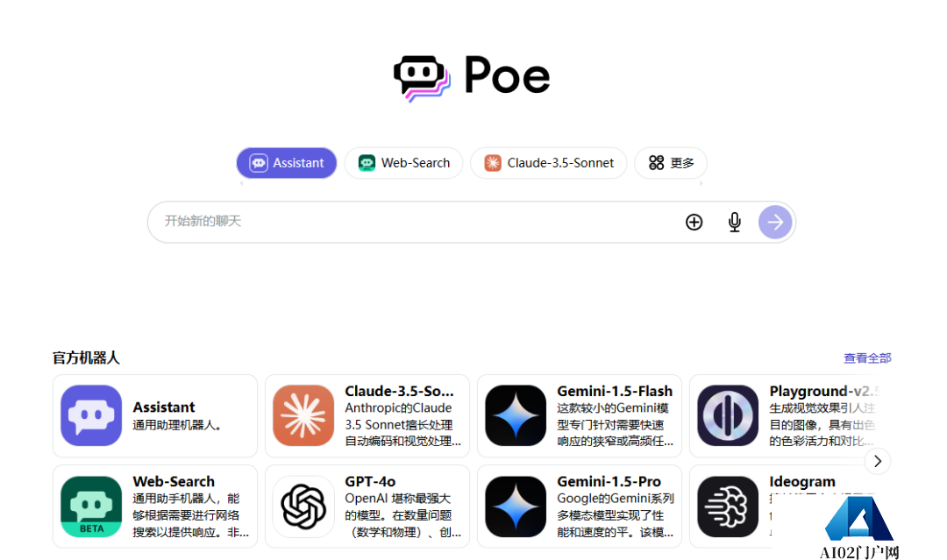Viewport: 947px width, 560px height.
Task: Select the Playground-v2.5 card title
Action: (824, 391)
